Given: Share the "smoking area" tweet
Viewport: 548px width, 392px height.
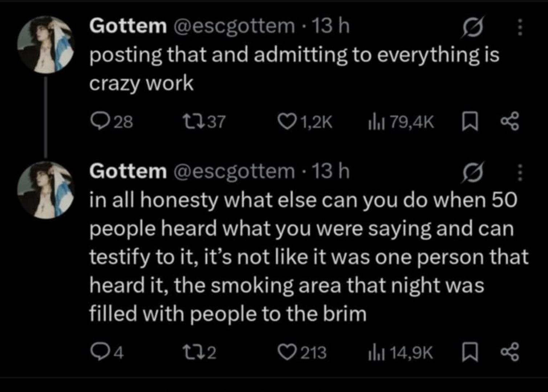Looking at the screenshot, I should pyautogui.click(x=510, y=352).
